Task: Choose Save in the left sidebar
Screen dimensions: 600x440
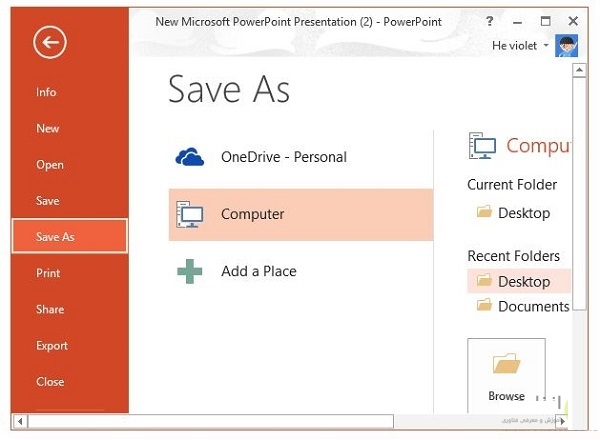Action: tap(48, 201)
